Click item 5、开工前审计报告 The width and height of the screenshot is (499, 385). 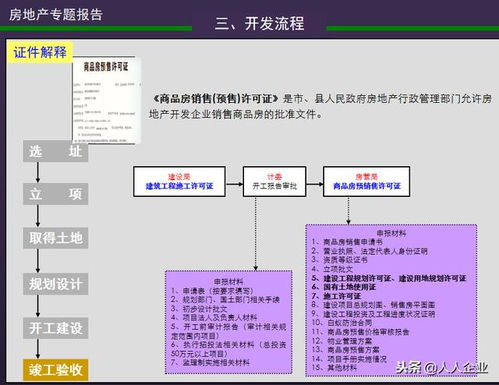pyautogui.click(x=229, y=331)
